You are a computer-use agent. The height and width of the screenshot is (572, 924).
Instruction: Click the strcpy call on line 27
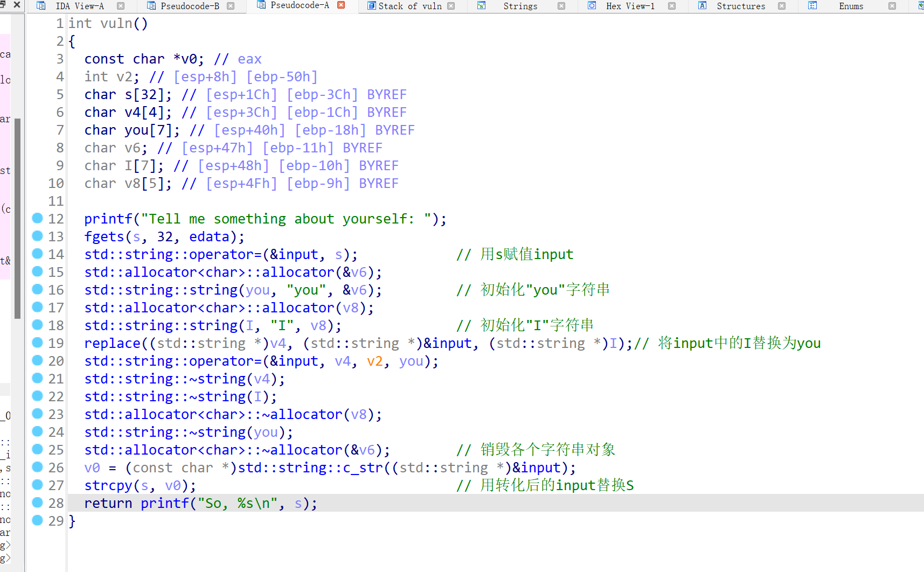click(x=108, y=486)
